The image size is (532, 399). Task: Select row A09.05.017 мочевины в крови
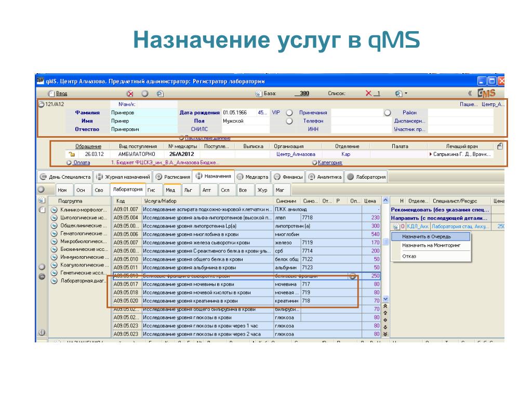click(246, 284)
